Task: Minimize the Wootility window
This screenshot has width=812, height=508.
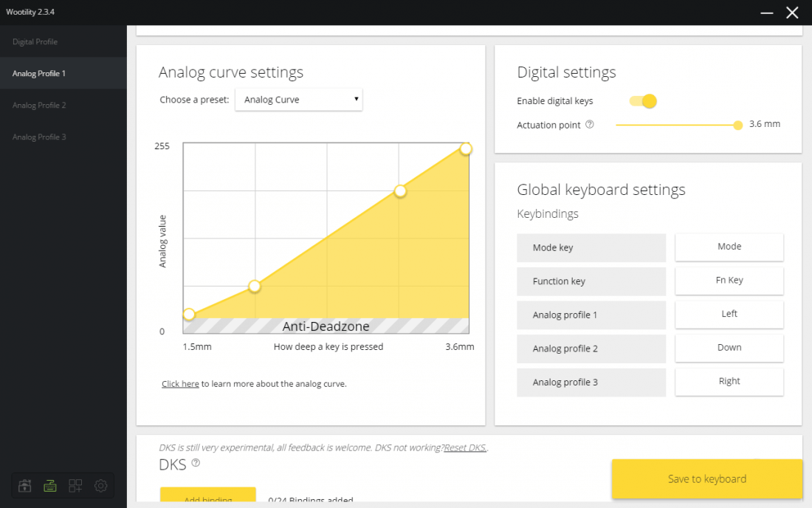Action: 767,13
